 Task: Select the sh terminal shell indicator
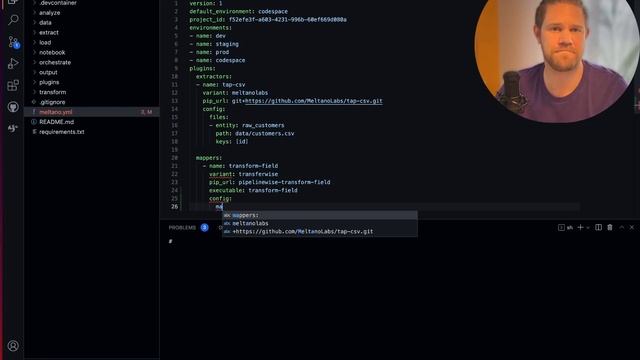tap(565, 227)
